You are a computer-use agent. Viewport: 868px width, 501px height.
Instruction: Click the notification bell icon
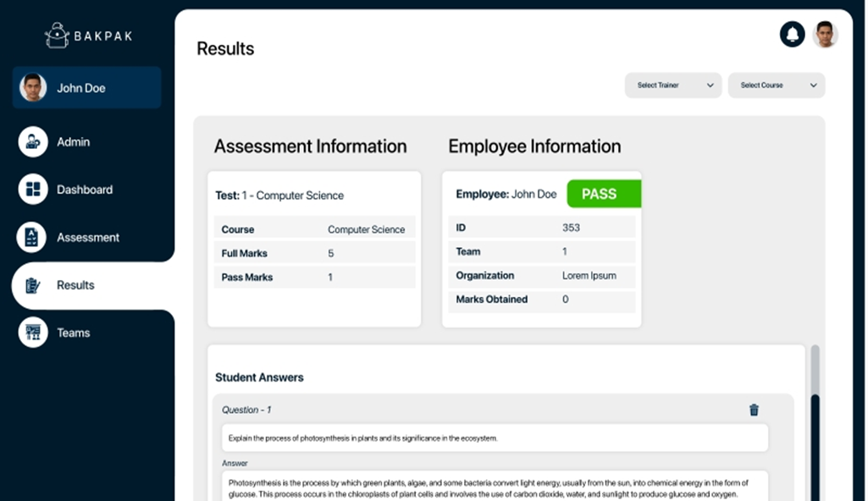792,34
